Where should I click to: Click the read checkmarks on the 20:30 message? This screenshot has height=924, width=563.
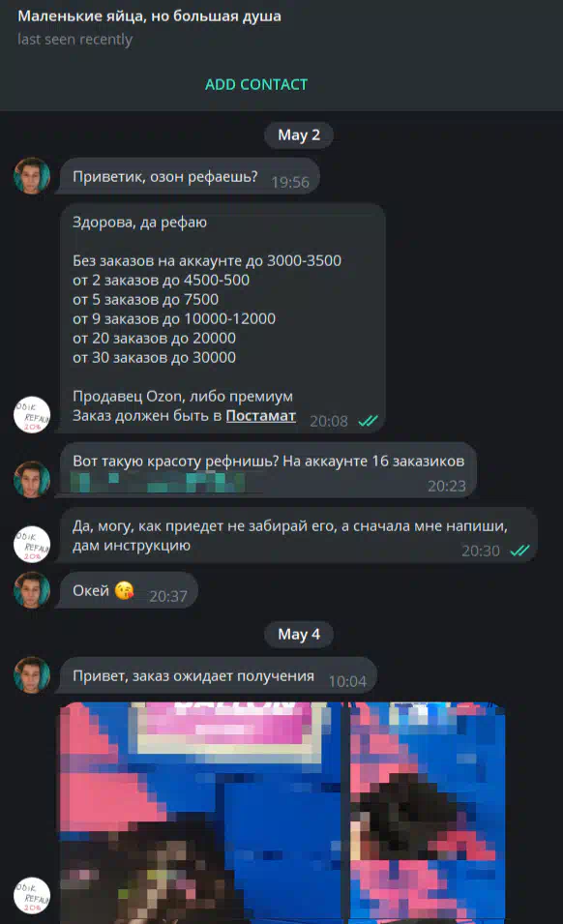(519, 551)
